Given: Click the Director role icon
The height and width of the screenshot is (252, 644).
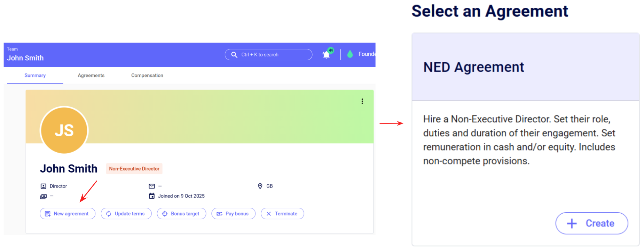Looking at the screenshot, I should click(44, 186).
